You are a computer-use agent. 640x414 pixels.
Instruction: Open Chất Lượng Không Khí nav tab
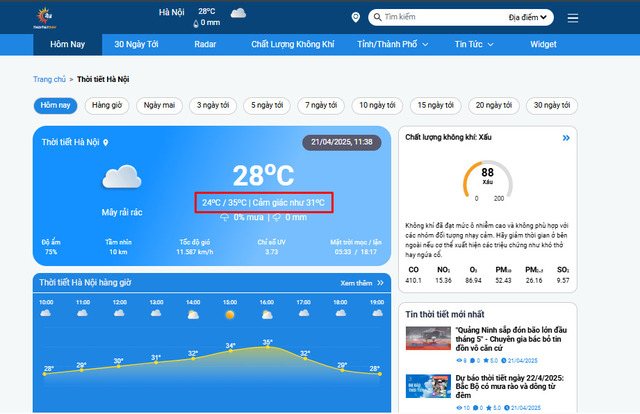click(x=293, y=44)
